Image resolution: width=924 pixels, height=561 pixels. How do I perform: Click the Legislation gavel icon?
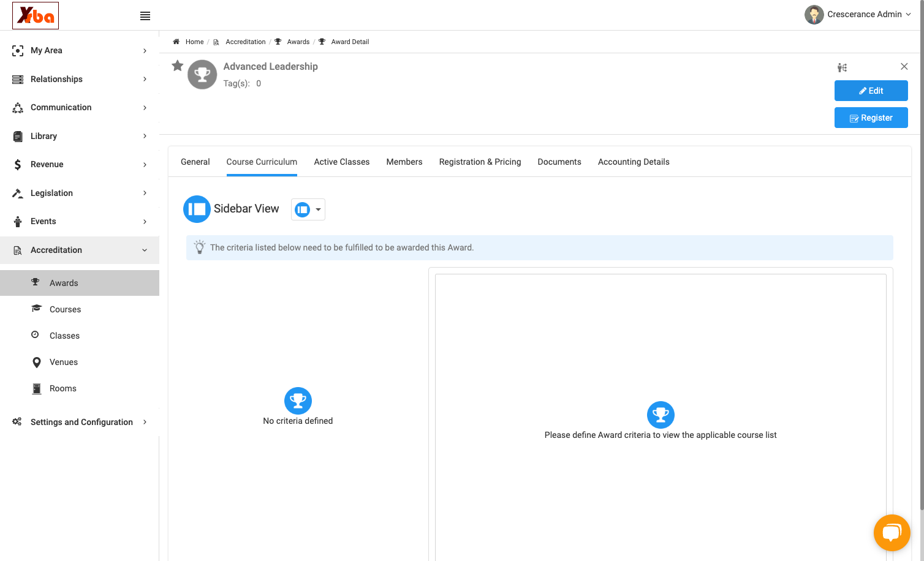click(x=18, y=193)
